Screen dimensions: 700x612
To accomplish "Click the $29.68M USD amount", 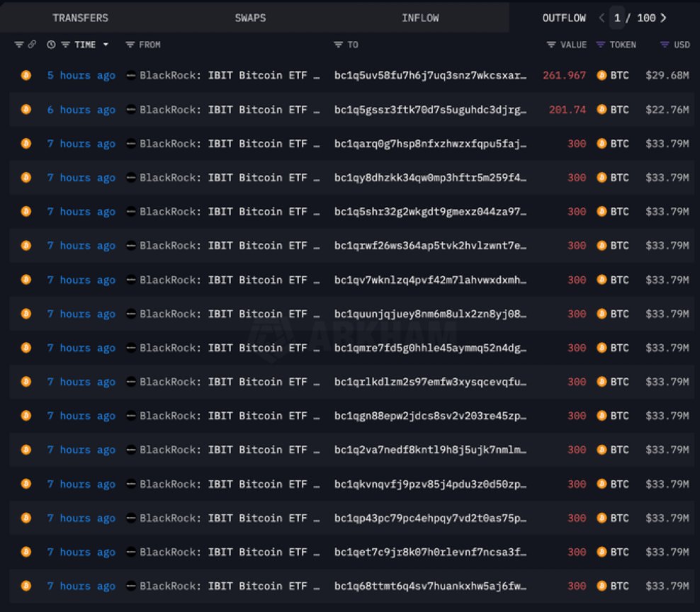I will [x=667, y=76].
